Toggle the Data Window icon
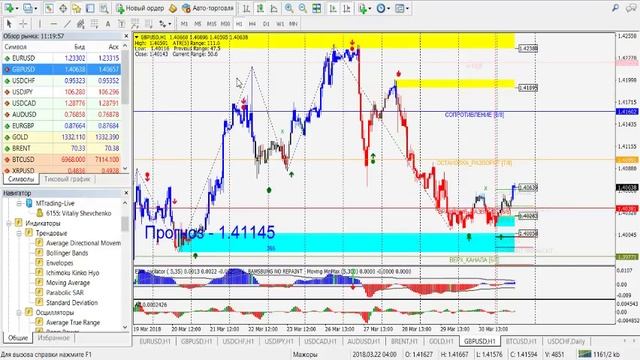The height and width of the screenshot is (360, 640). click(63, 8)
